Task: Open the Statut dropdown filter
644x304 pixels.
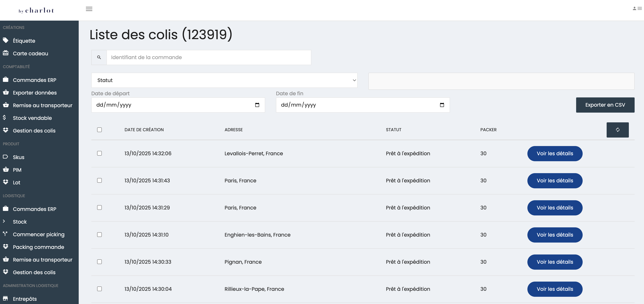Action: pyautogui.click(x=224, y=80)
